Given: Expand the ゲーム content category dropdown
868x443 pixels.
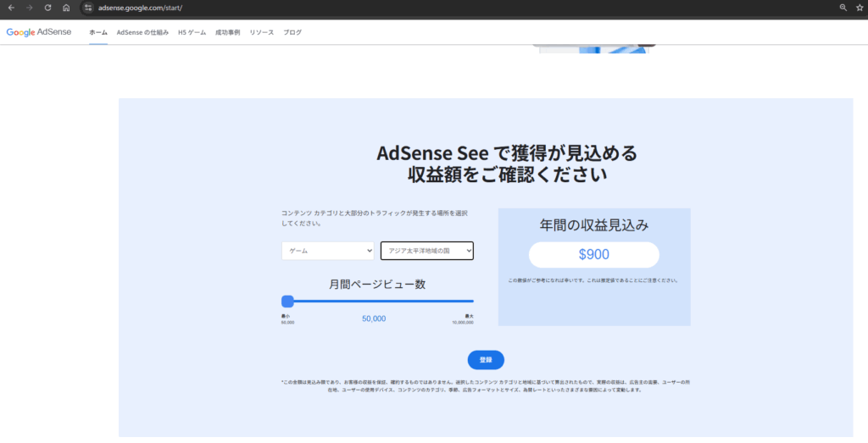Looking at the screenshot, I should point(328,251).
